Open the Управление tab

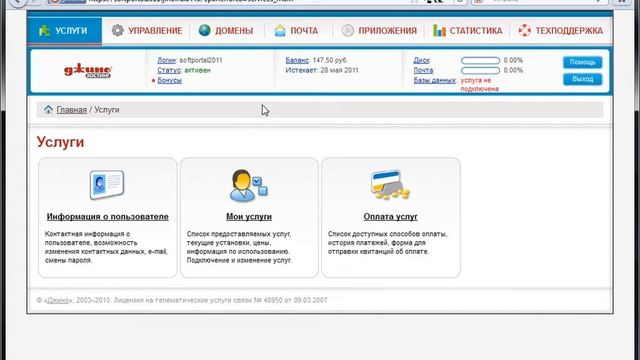tap(147, 31)
